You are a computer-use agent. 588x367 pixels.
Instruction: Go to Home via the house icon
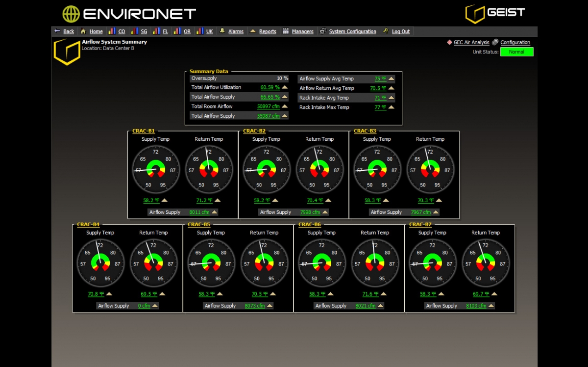[x=83, y=31]
